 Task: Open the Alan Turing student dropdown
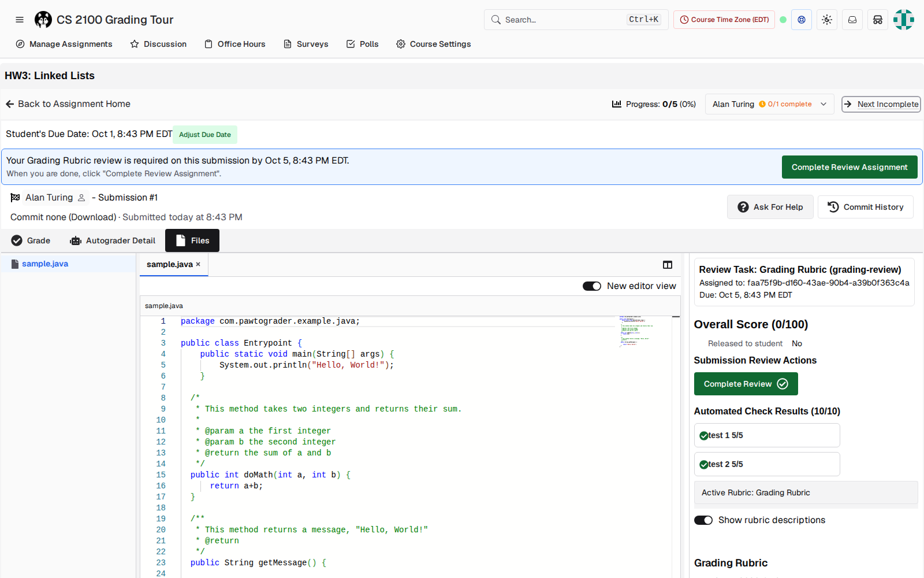click(769, 104)
